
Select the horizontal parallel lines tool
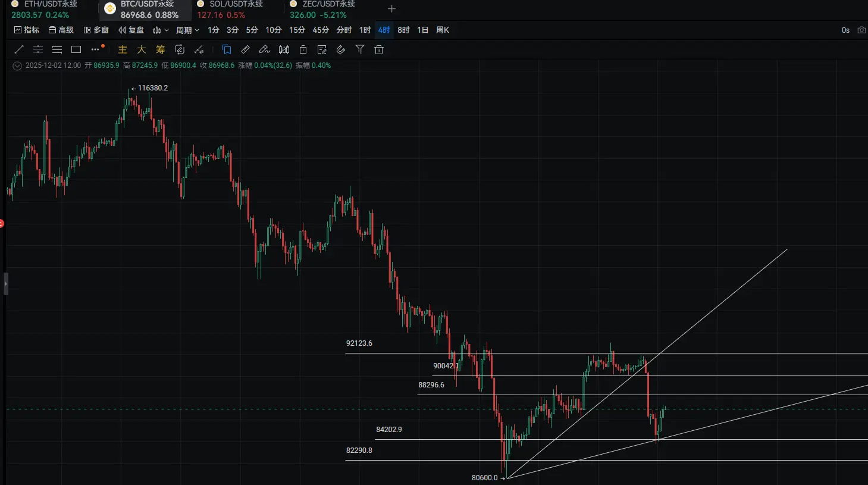tap(38, 49)
